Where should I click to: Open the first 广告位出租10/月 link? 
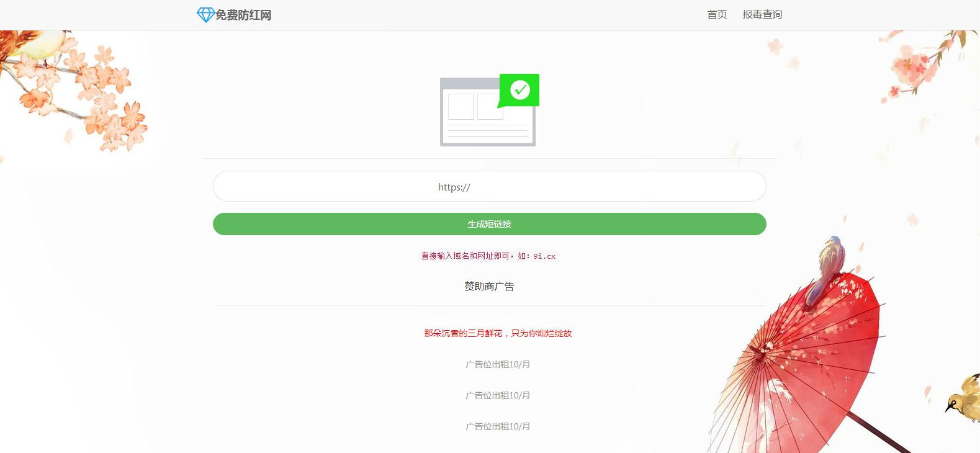(498, 364)
